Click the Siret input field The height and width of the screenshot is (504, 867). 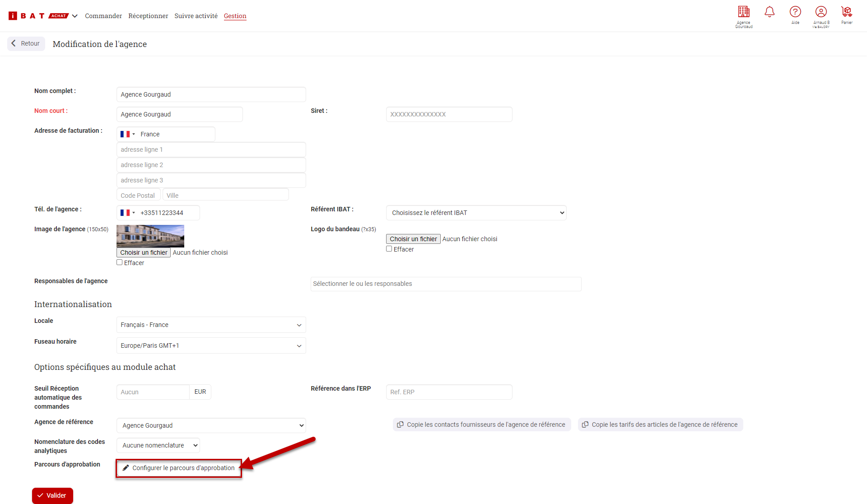coord(449,114)
